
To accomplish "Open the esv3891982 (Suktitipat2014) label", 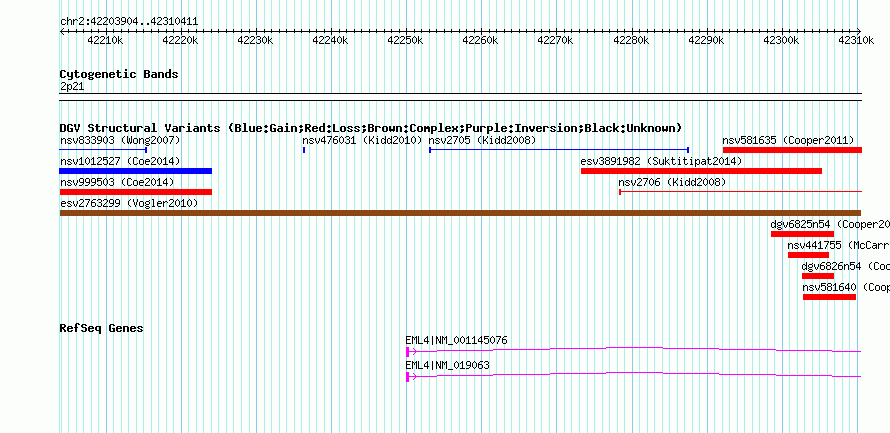I will tap(661, 161).
